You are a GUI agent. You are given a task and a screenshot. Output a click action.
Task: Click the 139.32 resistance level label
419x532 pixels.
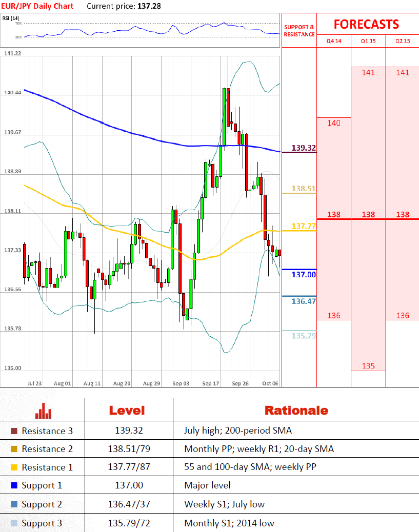click(x=304, y=148)
